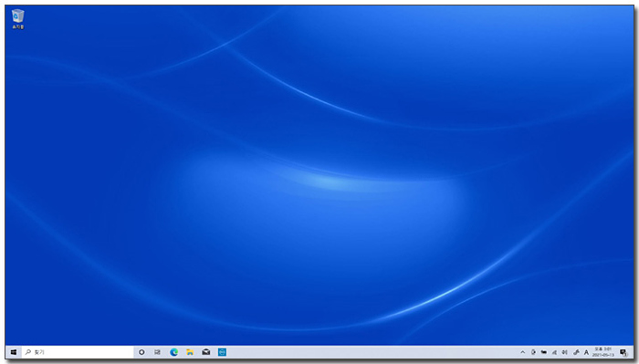
Task: Open the Mail app from taskbar
Action: tap(206, 352)
